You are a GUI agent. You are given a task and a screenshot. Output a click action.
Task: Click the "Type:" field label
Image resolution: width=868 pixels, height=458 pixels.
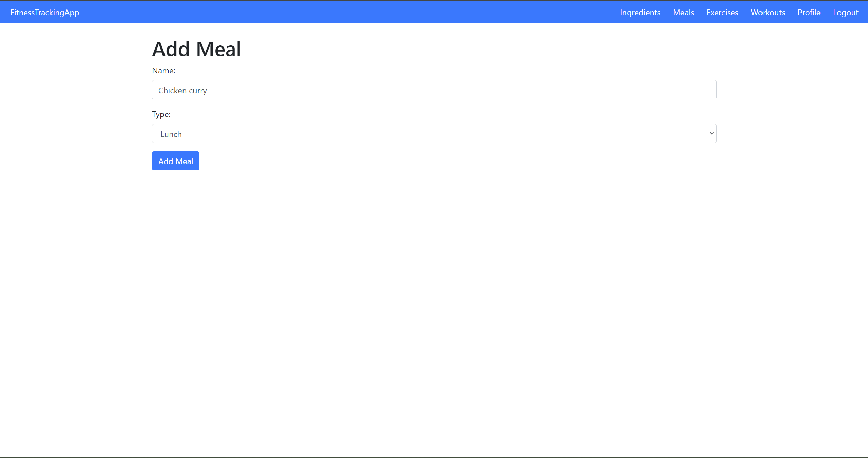pos(161,114)
